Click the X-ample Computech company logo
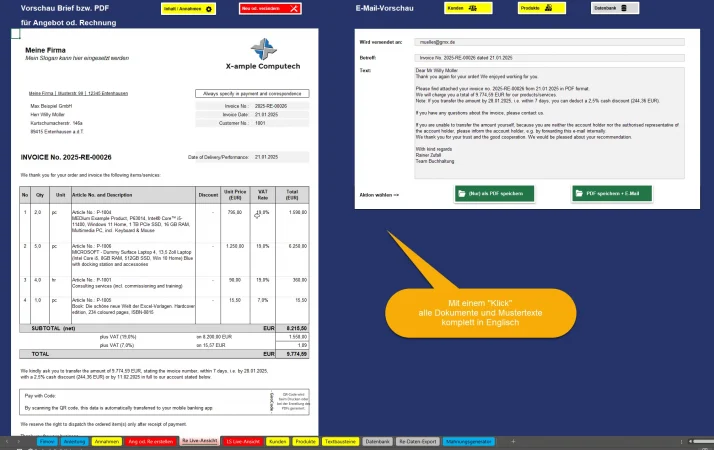 coord(265,53)
